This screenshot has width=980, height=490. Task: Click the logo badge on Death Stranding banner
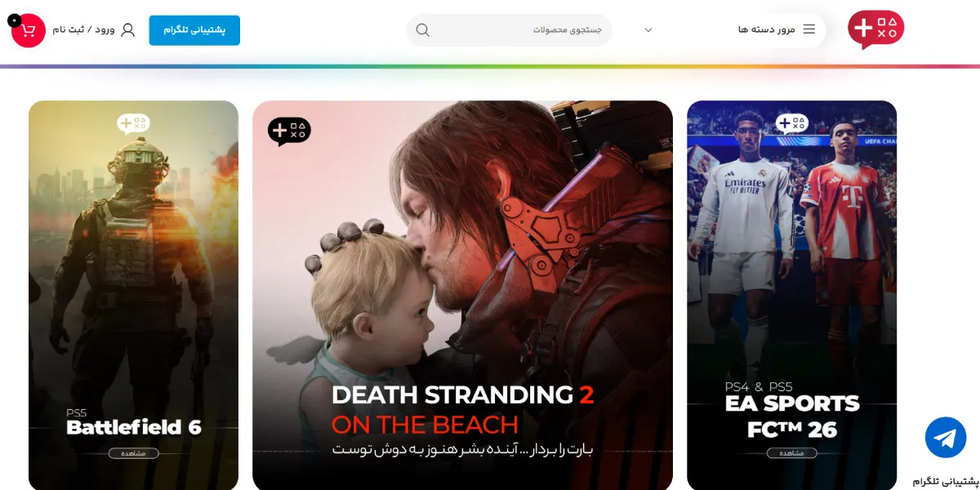289,131
